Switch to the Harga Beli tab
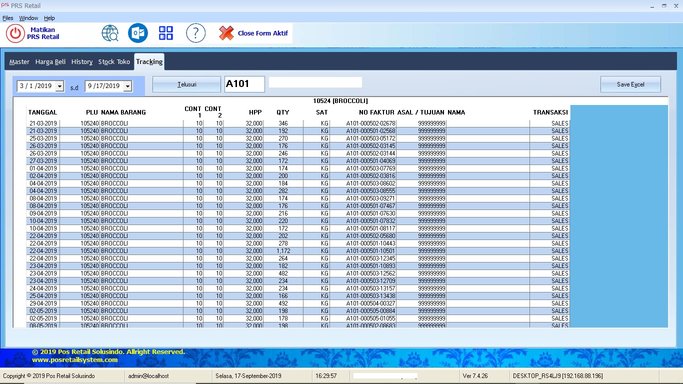The height and width of the screenshot is (384, 683). (51, 62)
